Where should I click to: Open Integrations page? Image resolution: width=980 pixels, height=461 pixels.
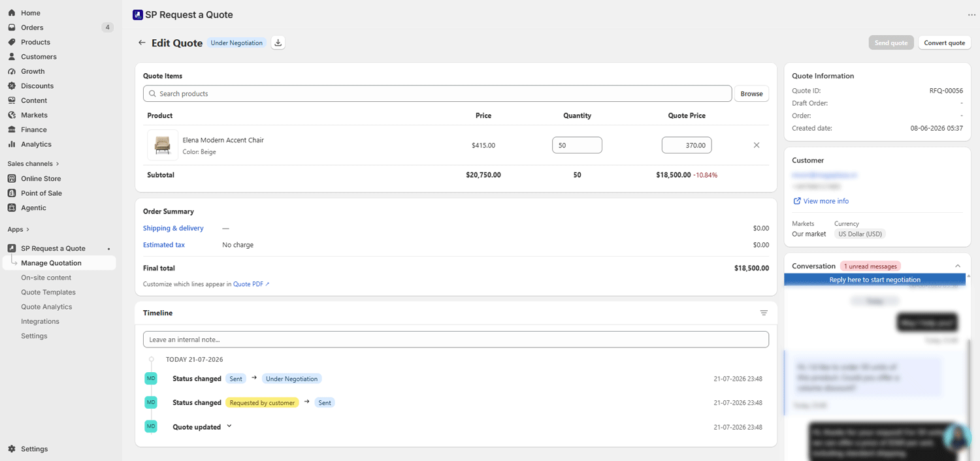(40, 321)
